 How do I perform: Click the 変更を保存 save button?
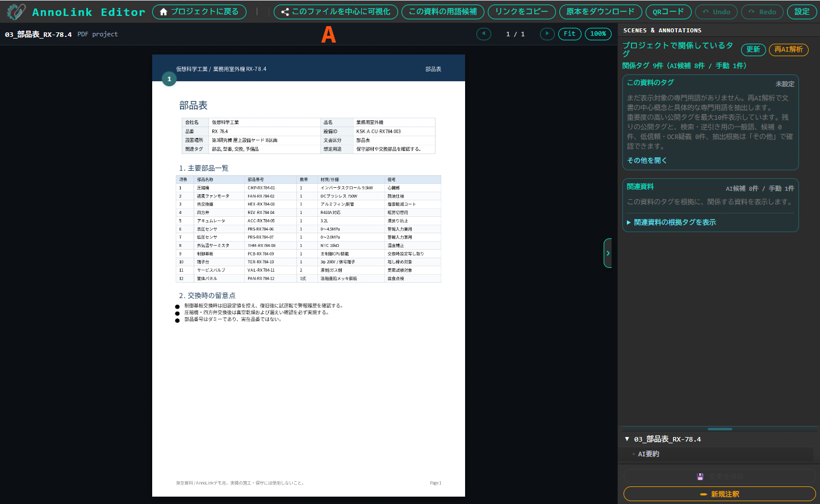pos(719,477)
